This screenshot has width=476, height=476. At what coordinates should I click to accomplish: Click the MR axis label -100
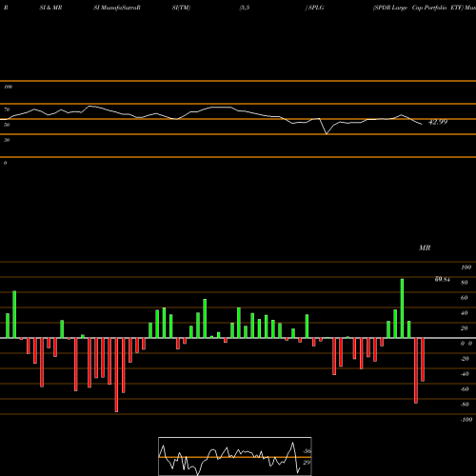466,420
